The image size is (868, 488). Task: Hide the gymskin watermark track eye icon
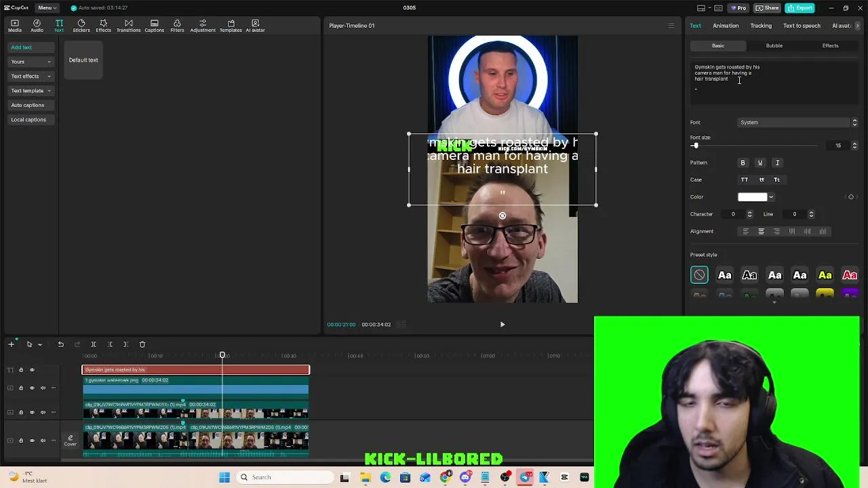coord(32,388)
